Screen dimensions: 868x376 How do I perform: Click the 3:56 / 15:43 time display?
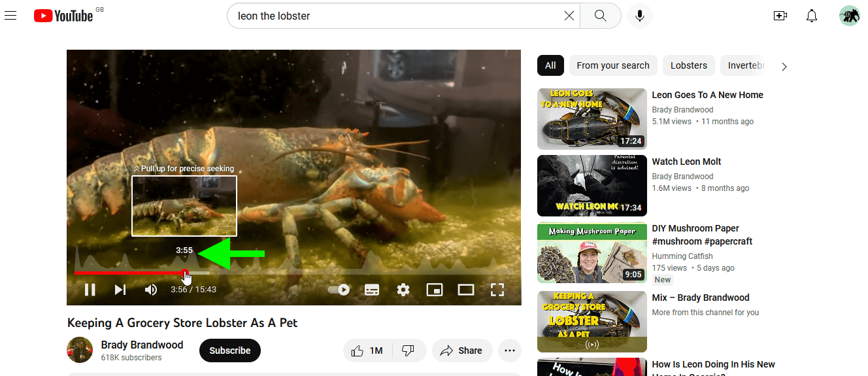pyautogui.click(x=193, y=289)
